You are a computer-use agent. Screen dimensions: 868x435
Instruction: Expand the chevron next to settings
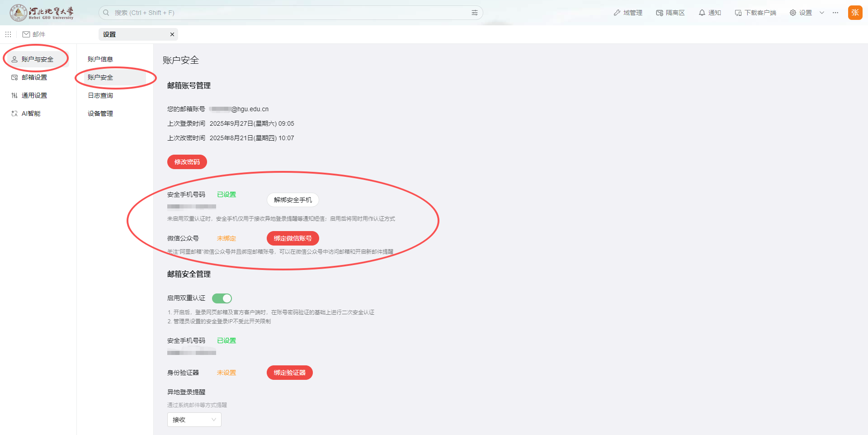pyautogui.click(x=822, y=13)
